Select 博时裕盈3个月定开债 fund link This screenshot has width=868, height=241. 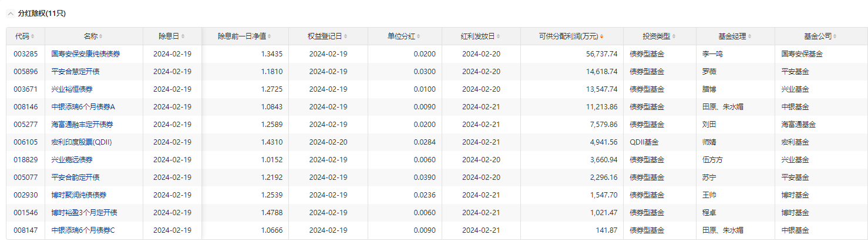[84, 213]
